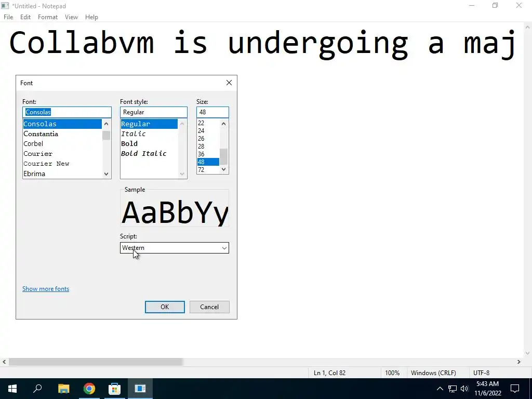
Task: Open notification action center icon
Action: pyautogui.click(x=515, y=389)
